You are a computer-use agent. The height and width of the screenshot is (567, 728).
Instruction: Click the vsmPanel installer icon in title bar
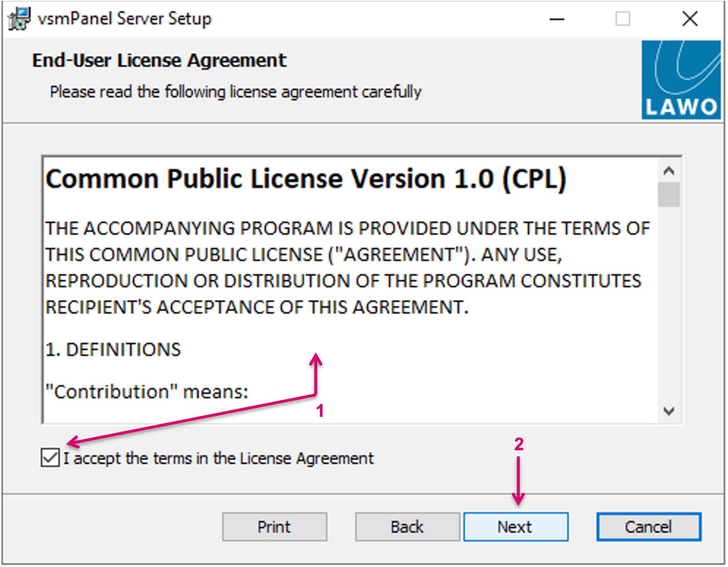point(19,19)
